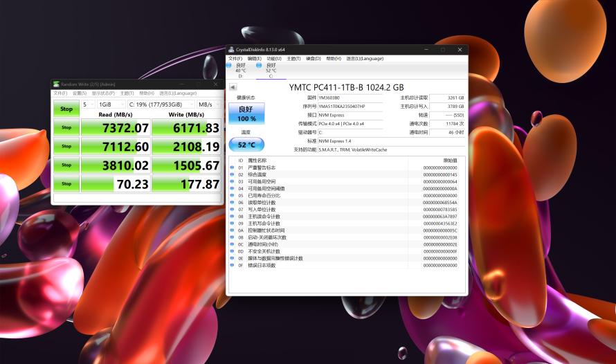Image resolution: width=616 pixels, height=364 pixels.
Task: Click the disk title YMTC PC411-1TB-B 1024.2 GB
Action: click(x=347, y=87)
